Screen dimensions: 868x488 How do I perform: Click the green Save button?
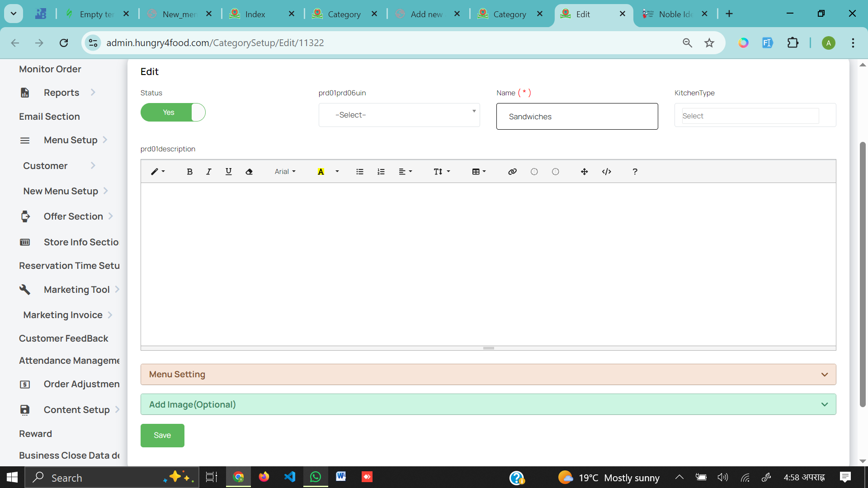162,436
